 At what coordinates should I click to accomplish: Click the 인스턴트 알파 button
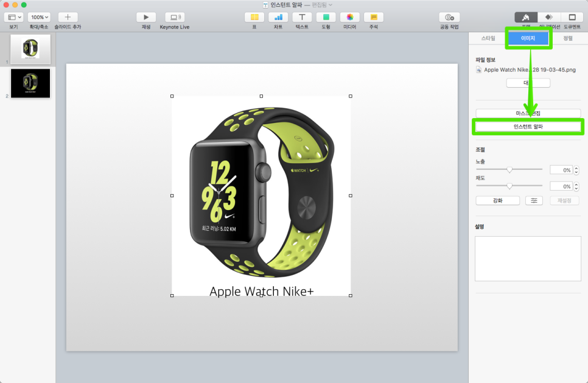click(528, 127)
